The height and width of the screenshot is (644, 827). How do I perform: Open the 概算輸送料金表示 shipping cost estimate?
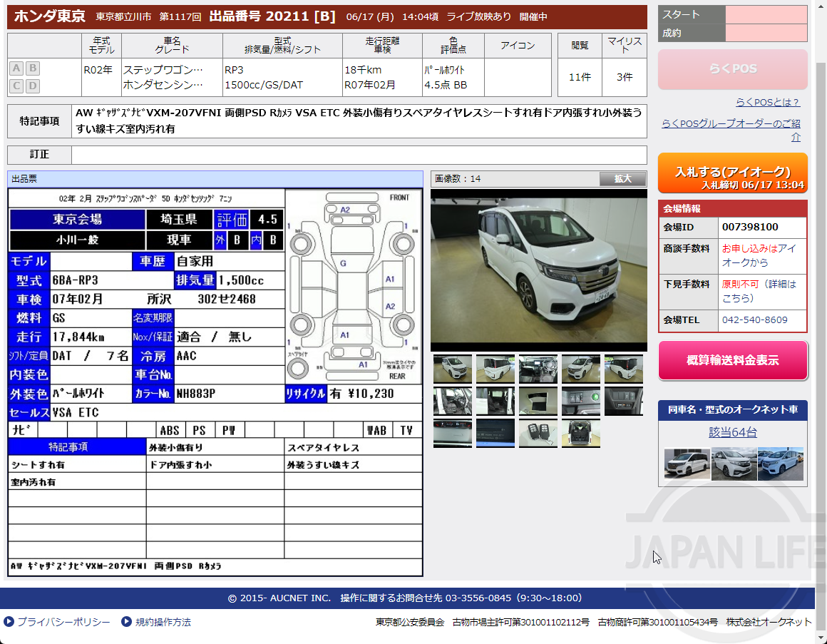734,360
